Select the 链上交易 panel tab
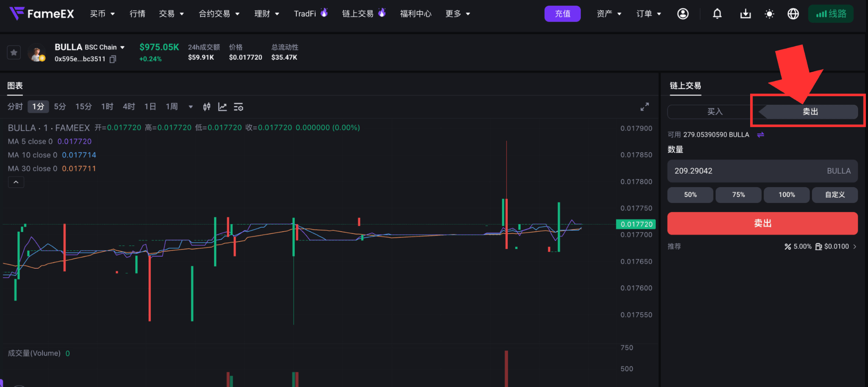 pos(685,86)
